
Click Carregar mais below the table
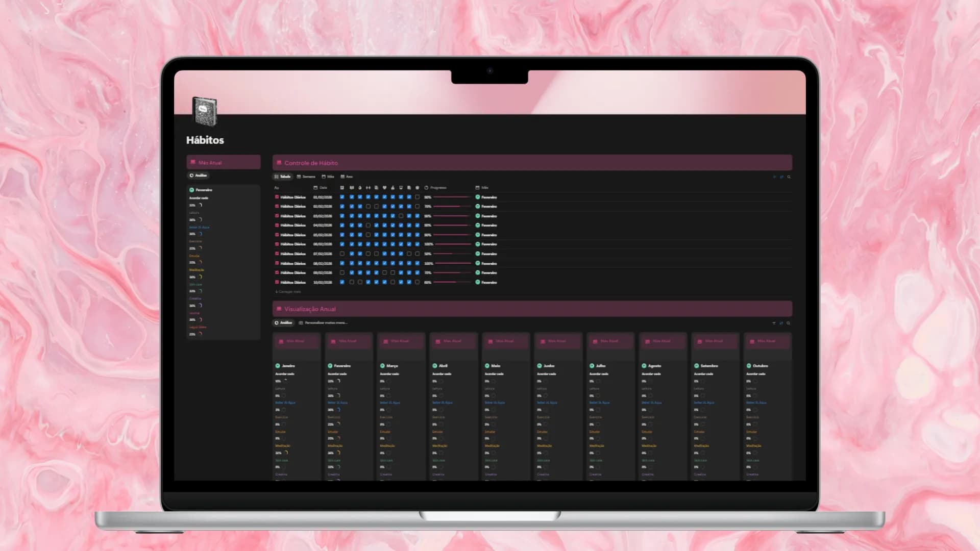tap(288, 292)
